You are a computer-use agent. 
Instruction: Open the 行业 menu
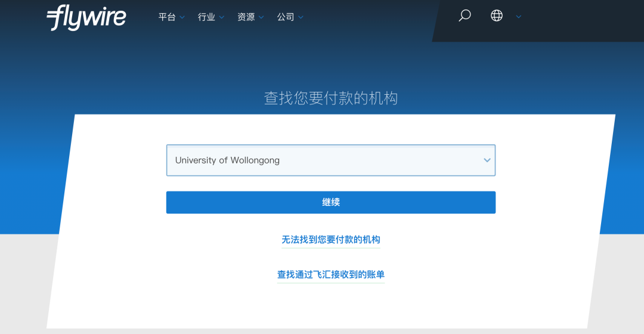[x=206, y=17]
